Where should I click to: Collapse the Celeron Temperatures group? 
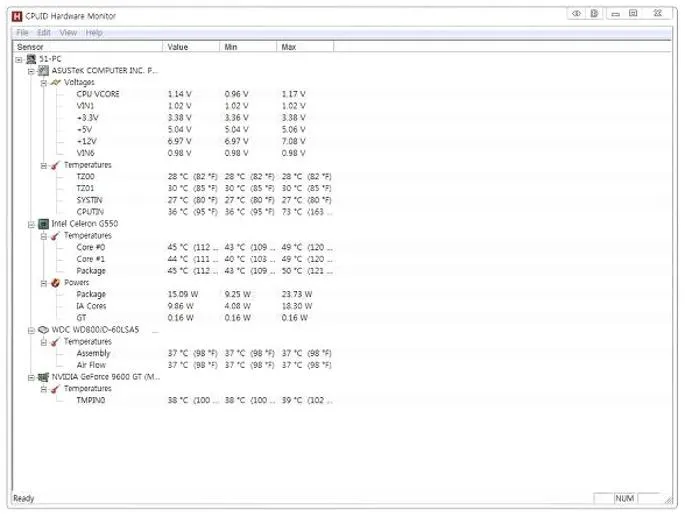[x=43, y=237]
